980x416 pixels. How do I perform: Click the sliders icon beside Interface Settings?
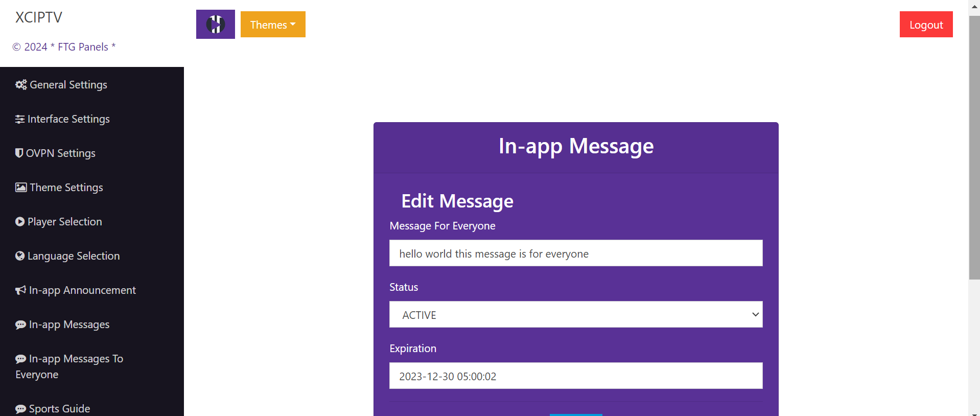[20, 119]
